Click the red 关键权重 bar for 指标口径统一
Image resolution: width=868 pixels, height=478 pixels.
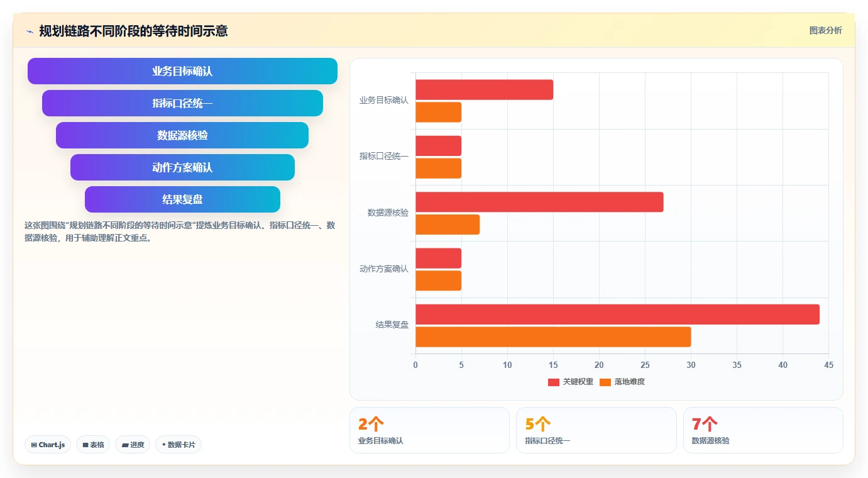[438, 146]
